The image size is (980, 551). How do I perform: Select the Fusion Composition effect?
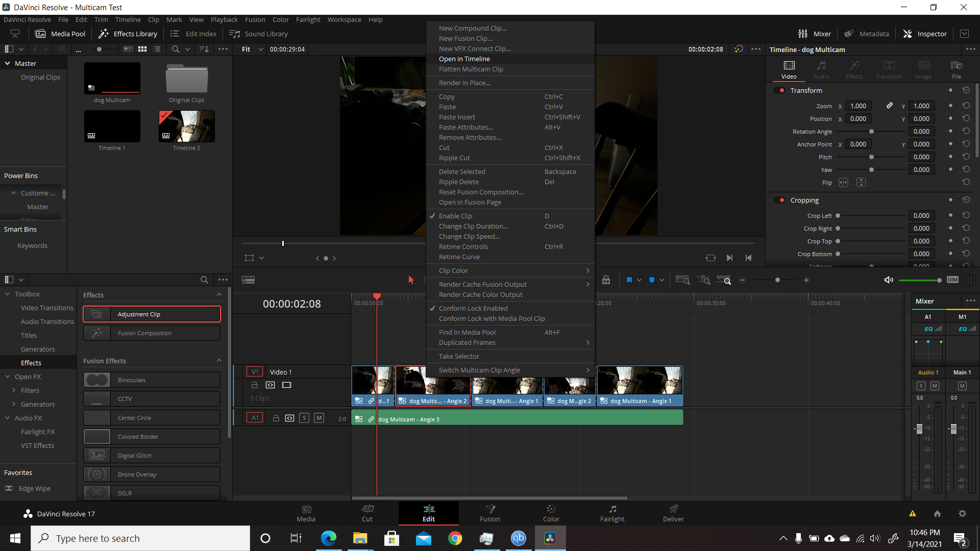click(x=152, y=333)
